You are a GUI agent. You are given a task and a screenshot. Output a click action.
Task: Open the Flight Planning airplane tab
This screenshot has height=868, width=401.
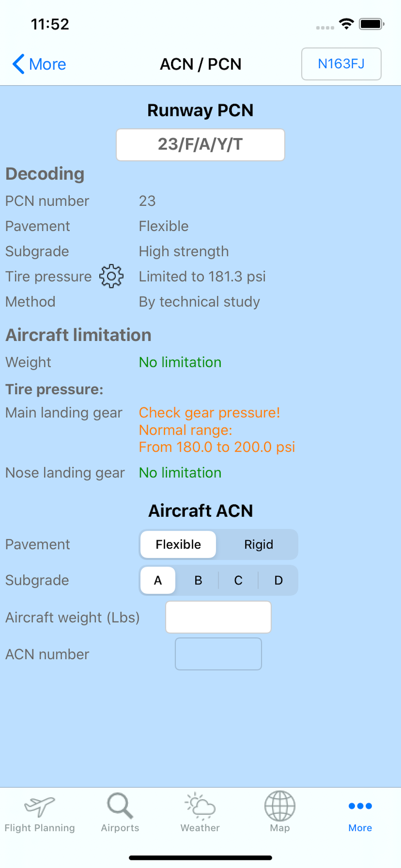click(x=40, y=811)
